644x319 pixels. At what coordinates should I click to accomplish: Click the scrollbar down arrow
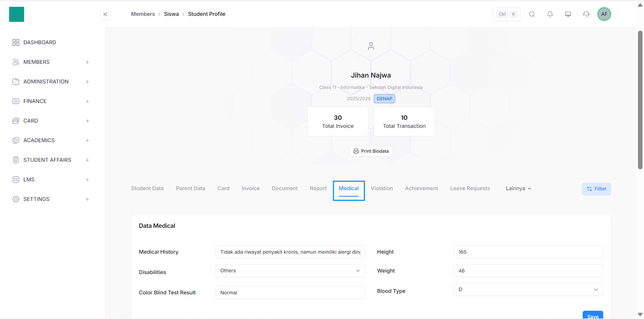coord(640,314)
